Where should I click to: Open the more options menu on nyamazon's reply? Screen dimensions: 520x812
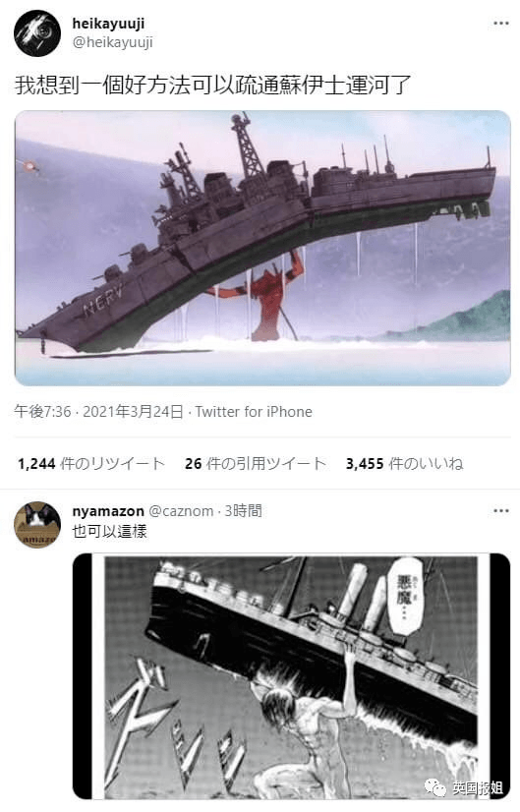click(x=501, y=511)
